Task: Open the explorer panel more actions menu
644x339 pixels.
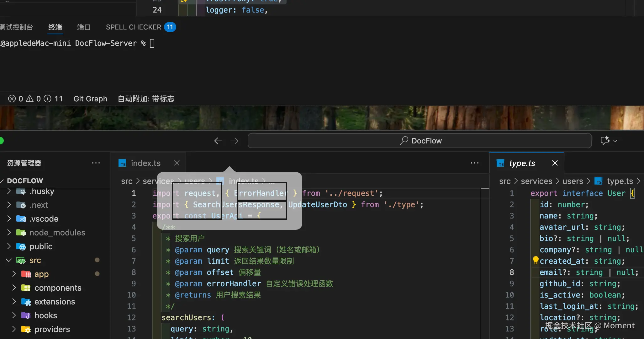Action: [x=96, y=163]
